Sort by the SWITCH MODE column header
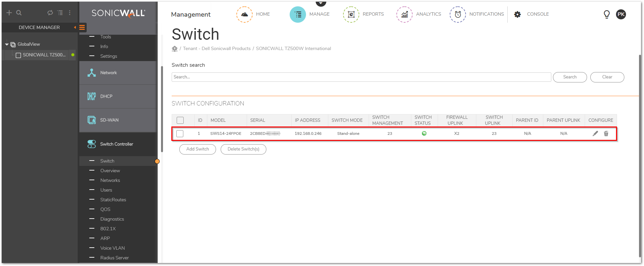The image size is (644, 266). pos(347,120)
